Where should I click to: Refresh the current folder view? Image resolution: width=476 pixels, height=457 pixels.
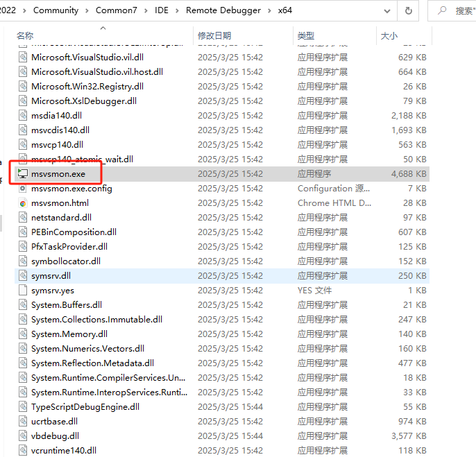pyautogui.click(x=409, y=11)
